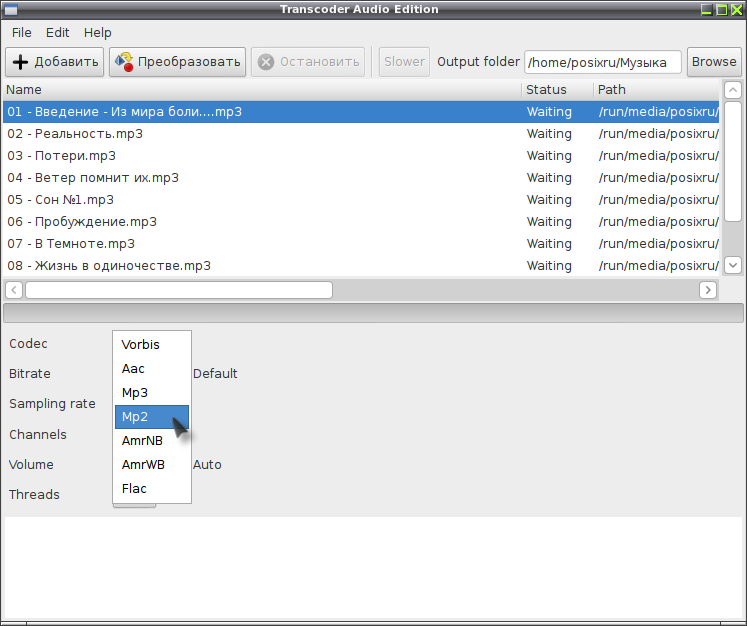Viewport: 747px width, 626px height.
Task: Open the Help menu
Action: click(x=97, y=33)
